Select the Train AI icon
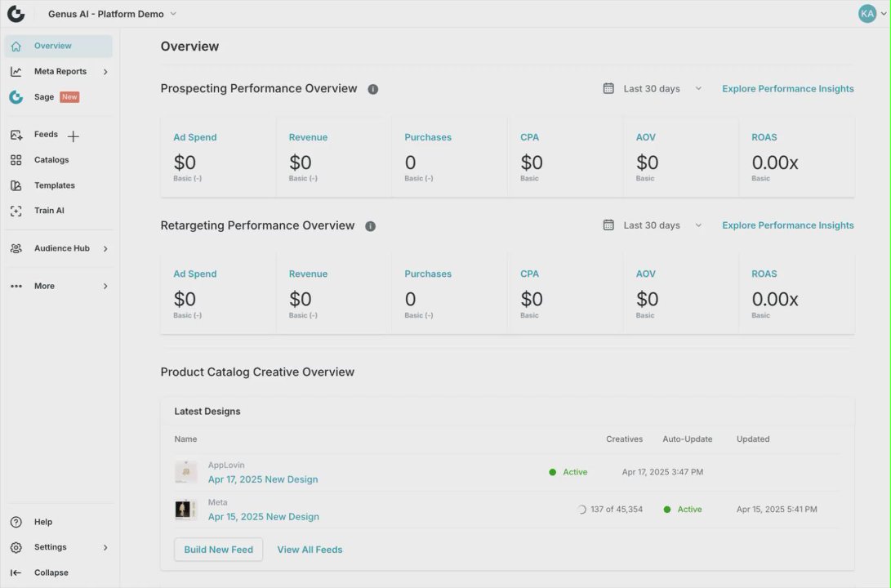 [x=16, y=211]
